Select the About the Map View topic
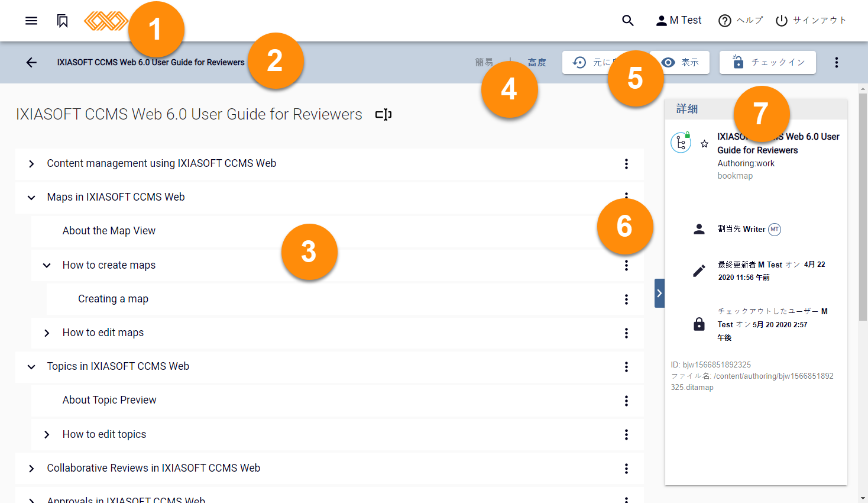The image size is (868, 503). (109, 231)
